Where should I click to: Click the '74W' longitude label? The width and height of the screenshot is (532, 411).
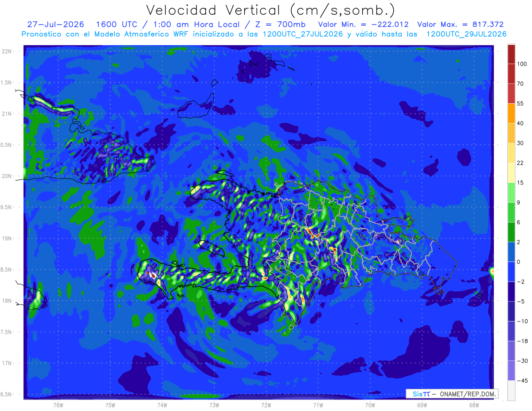162,405
